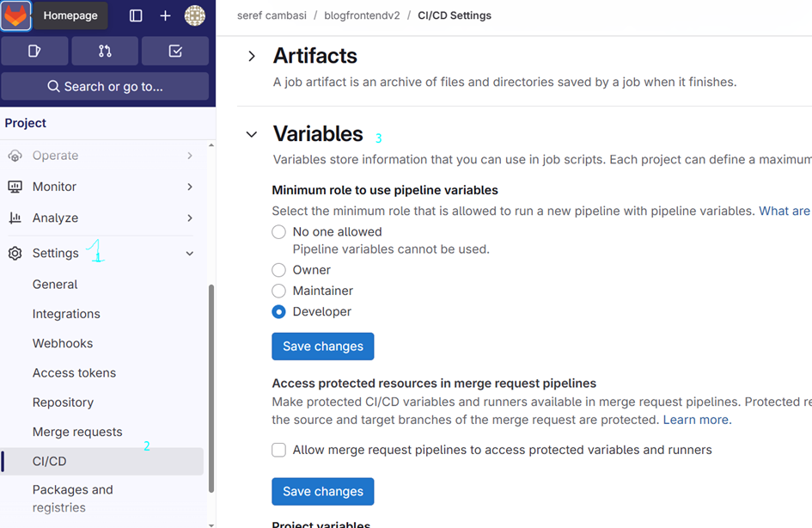Screen dimensions: 812x528
Task: Click the Learn more link
Action: point(695,420)
